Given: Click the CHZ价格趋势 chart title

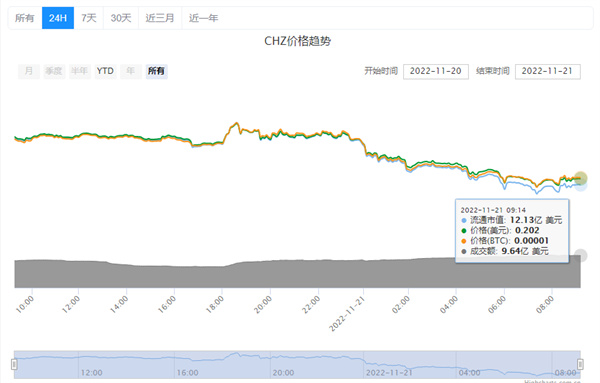Looking at the screenshot, I should [x=297, y=41].
